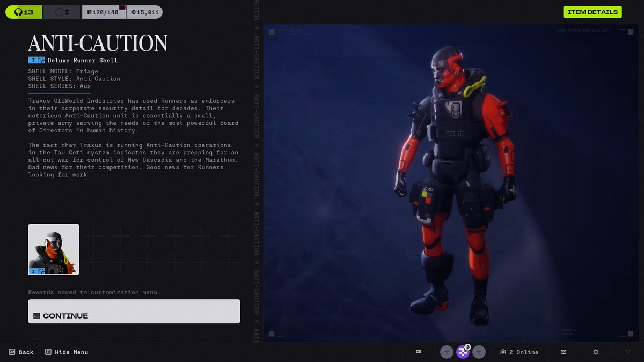The width and height of the screenshot is (644, 362).
Task: Click Hide Menu prompt
Action: pos(67,352)
